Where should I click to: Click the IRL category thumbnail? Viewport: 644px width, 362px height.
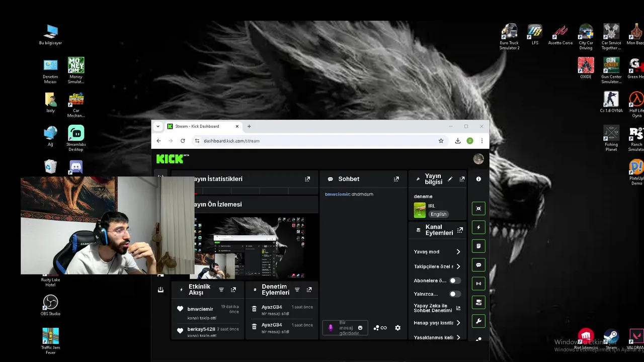420,210
